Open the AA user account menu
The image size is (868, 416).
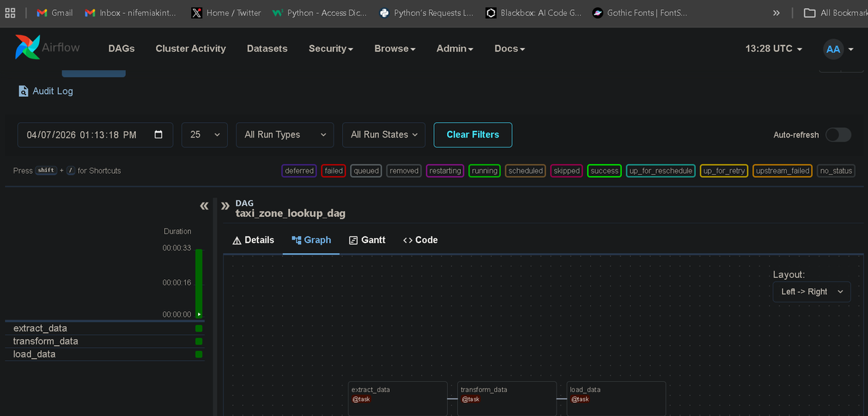click(x=838, y=48)
